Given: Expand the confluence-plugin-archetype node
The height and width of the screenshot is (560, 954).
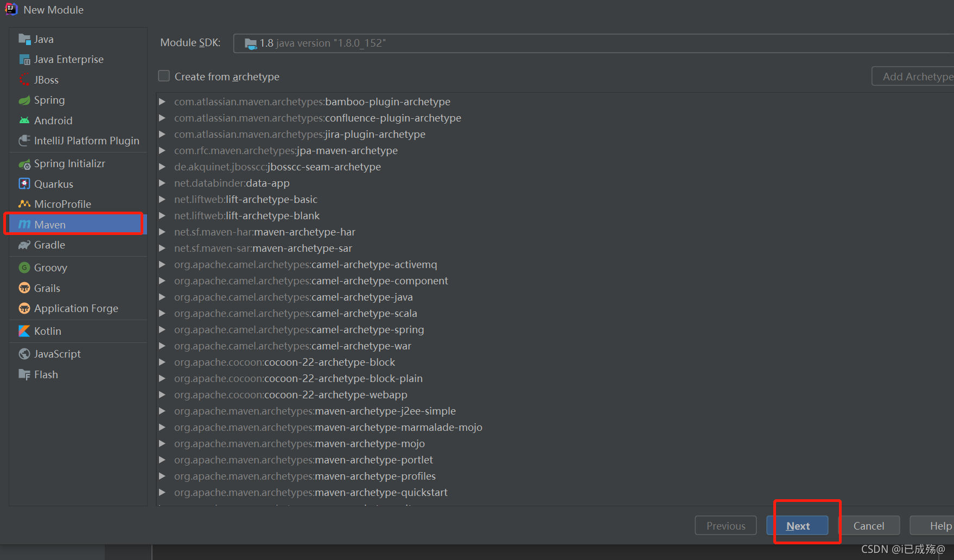Looking at the screenshot, I should pyautogui.click(x=162, y=118).
